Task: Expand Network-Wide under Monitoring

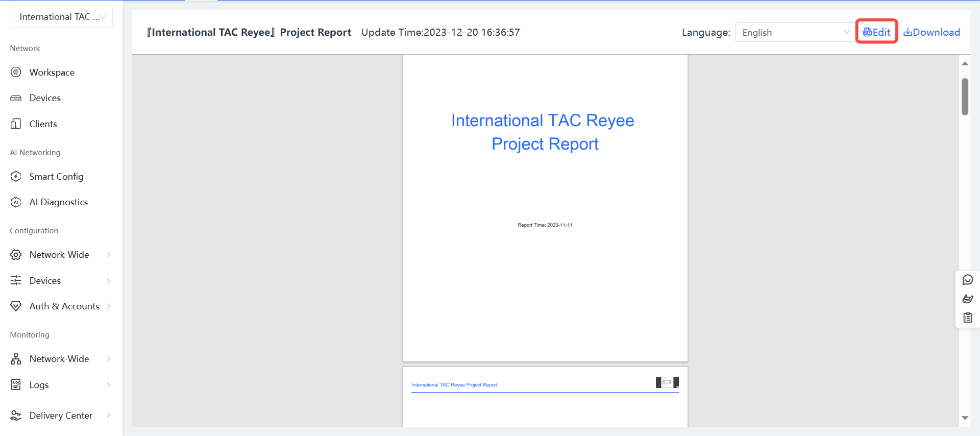Action: click(109, 359)
